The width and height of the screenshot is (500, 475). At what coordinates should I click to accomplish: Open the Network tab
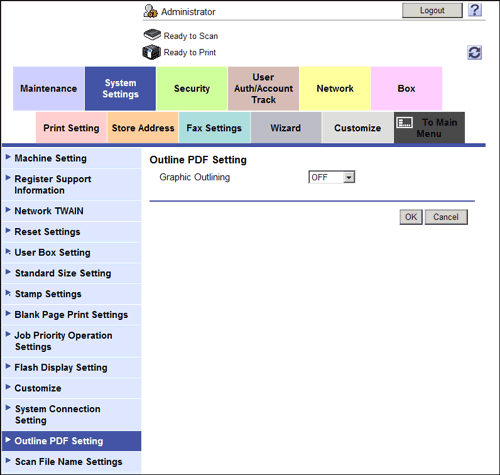335,89
